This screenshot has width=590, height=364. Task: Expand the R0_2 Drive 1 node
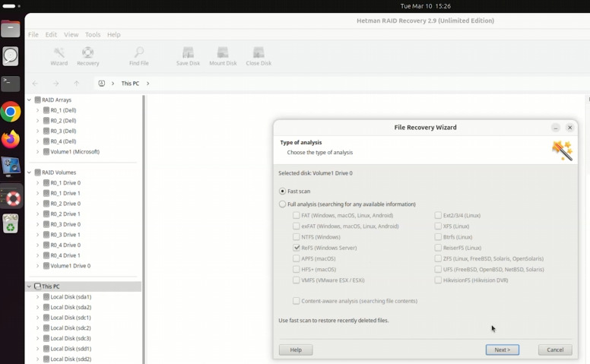click(37, 214)
